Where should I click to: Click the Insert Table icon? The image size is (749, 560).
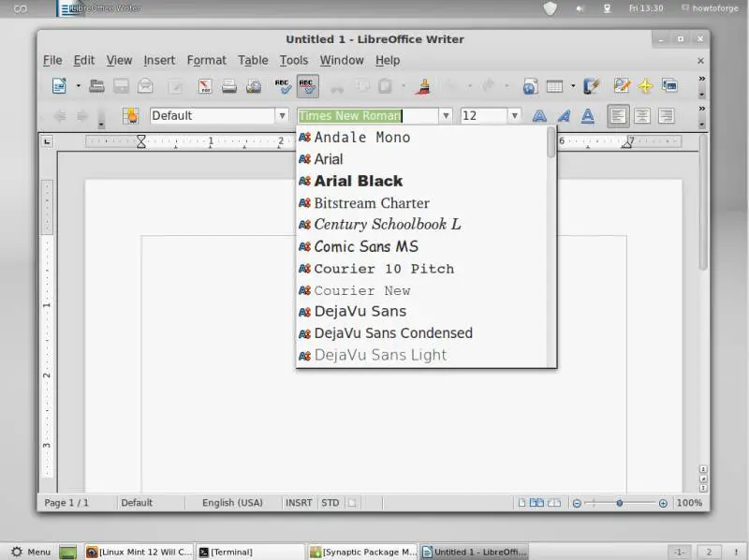(554, 86)
